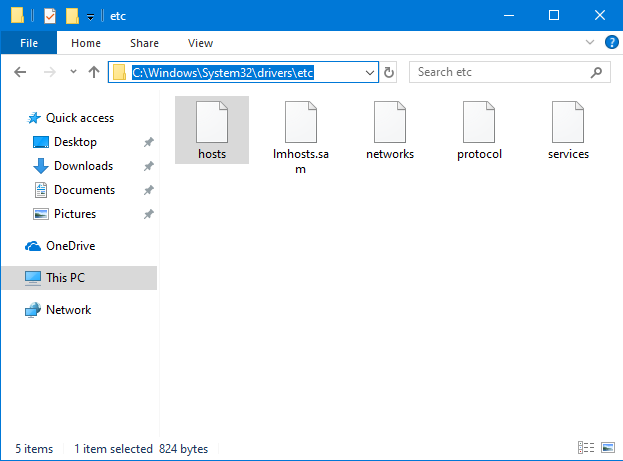Open the Share ribbon tab

[x=144, y=43]
